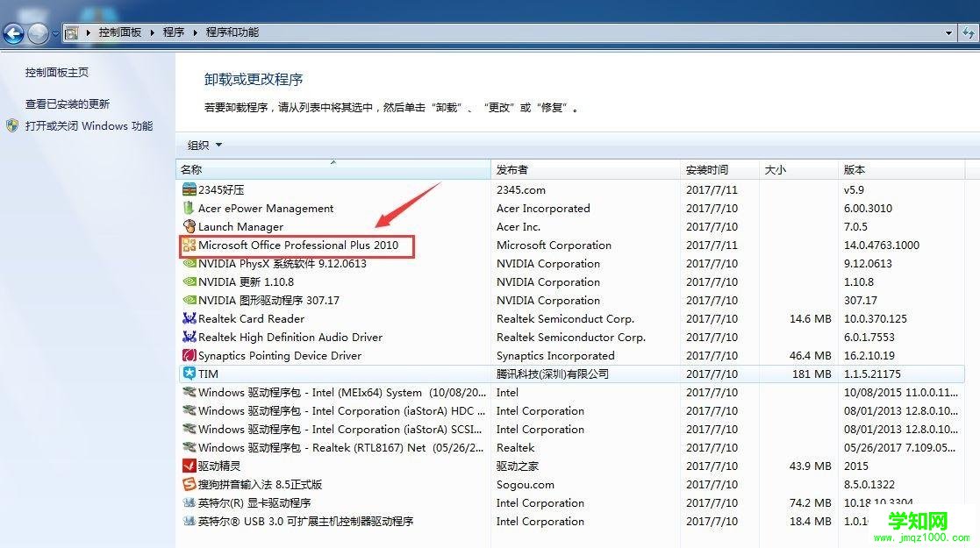
Task: Select Acer ePower Management entry name
Action: pyautogui.click(x=266, y=208)
